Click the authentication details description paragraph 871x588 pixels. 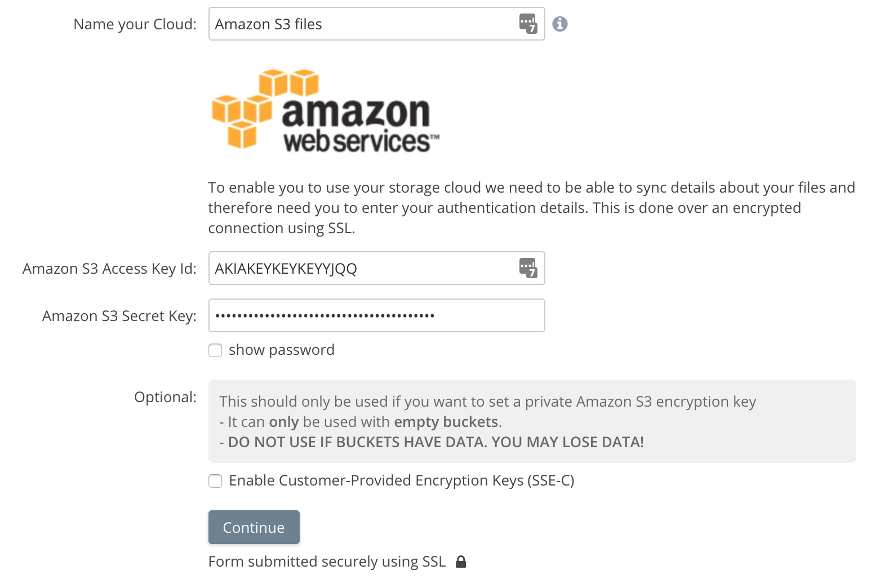coord(531,207)
